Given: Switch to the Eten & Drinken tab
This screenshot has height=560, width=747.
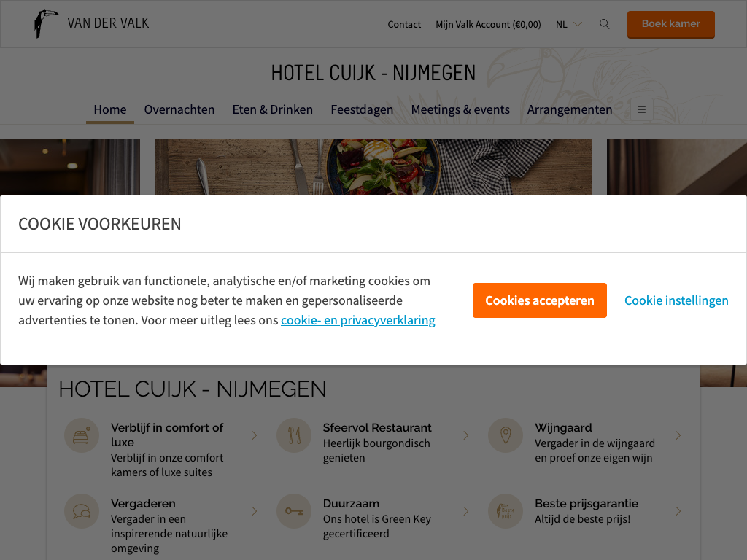Looking at the screenshot, I should pyautogui.click(x=273, y=109).
